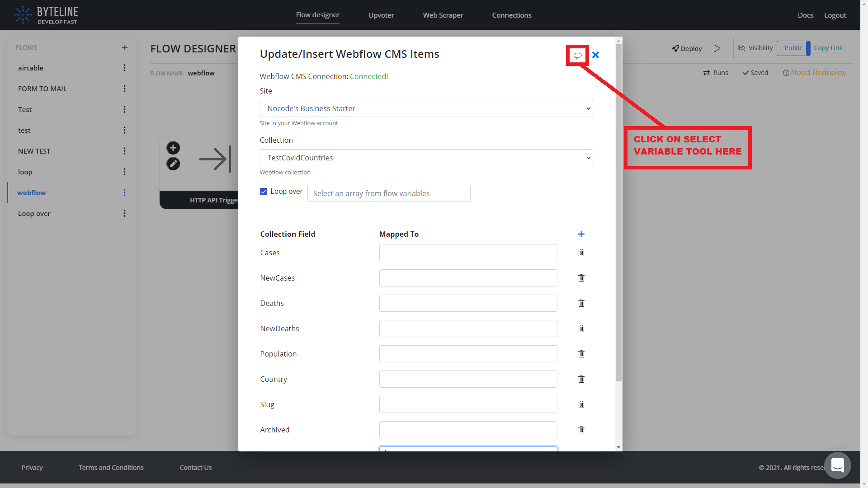Screen dimensions: 868x488
Task: Add a new flow with the plus icon
Action: tap(125, 47)
